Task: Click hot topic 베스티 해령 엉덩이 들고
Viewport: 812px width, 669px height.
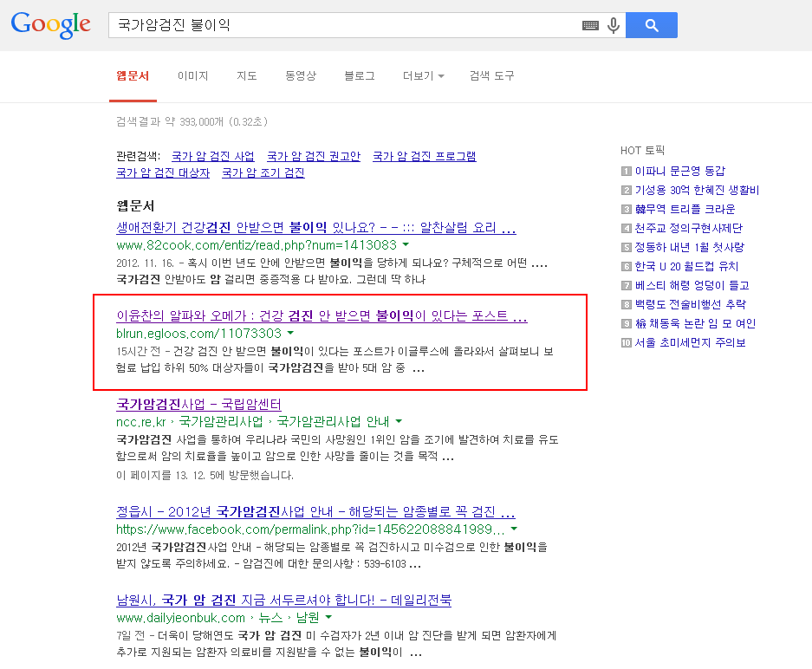Action: 692,286
